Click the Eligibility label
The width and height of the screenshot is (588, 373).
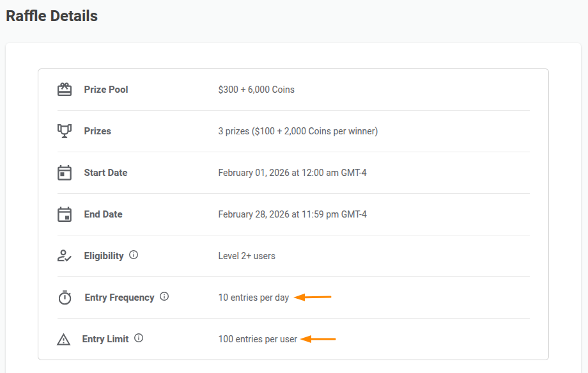click(104, 256)
